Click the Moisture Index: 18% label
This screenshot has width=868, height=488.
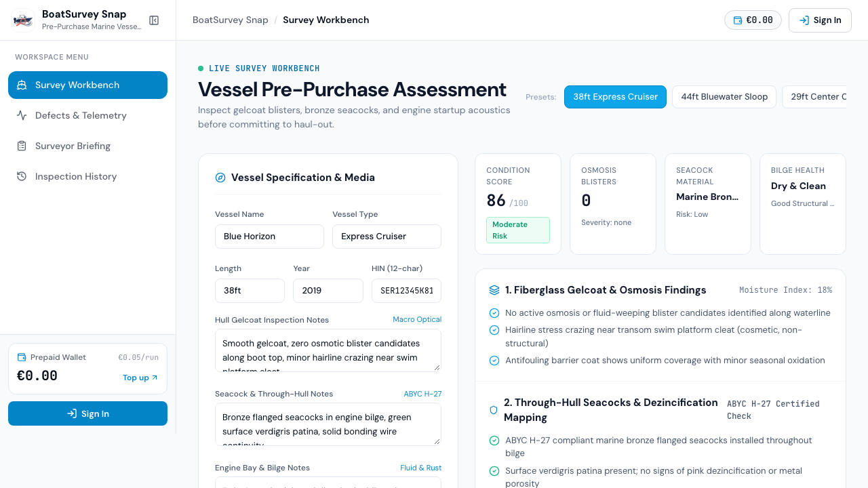[785, 290]
